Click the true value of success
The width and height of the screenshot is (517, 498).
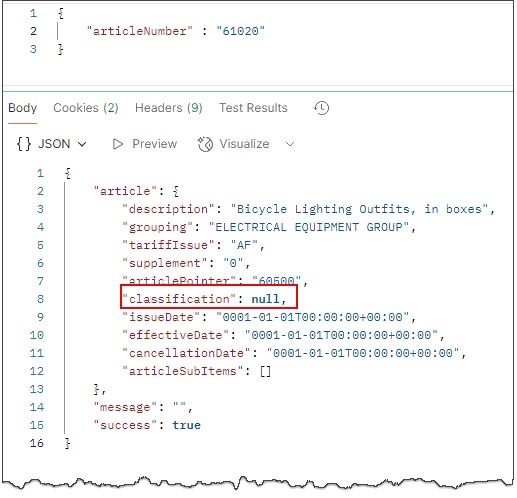tap(186, 425)
